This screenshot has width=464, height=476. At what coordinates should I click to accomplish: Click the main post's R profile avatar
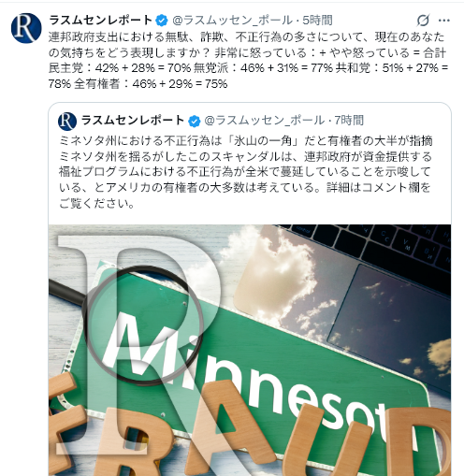point(26,28)
